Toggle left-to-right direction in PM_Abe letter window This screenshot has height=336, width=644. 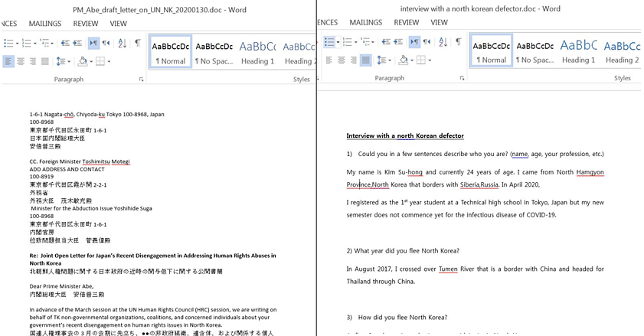[x=93, y=43]
